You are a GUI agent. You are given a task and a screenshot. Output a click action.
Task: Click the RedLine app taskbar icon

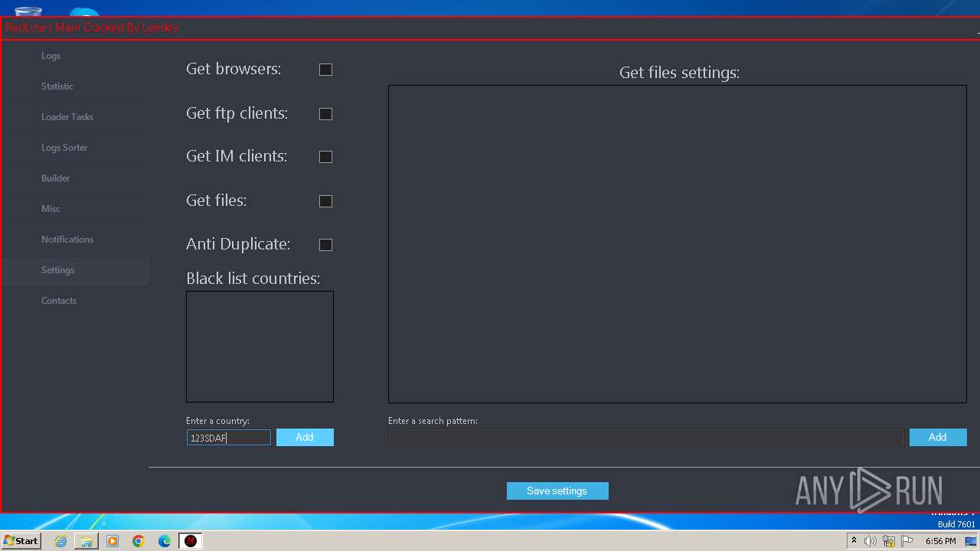[x=191, y=541]
